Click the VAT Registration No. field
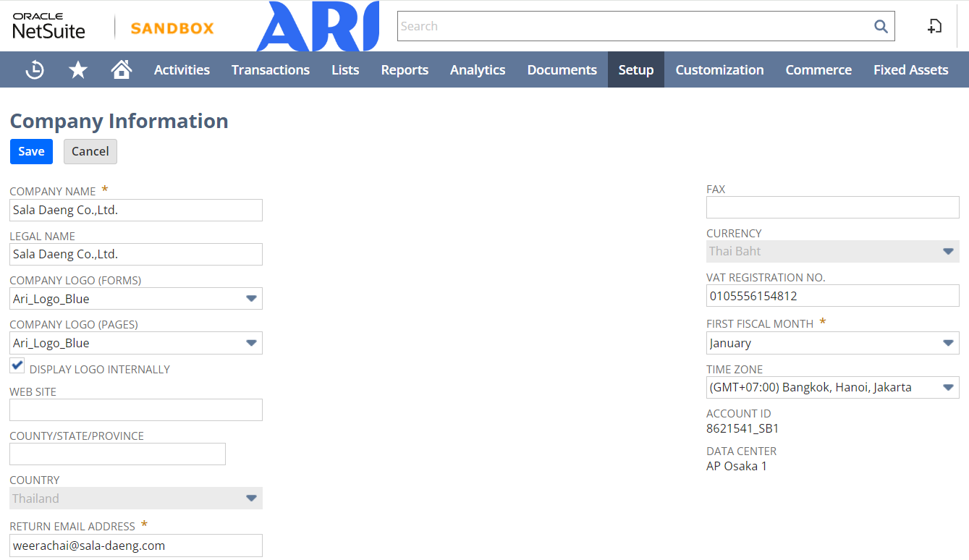This screenshot has height=560, width=969. (833, 295)
